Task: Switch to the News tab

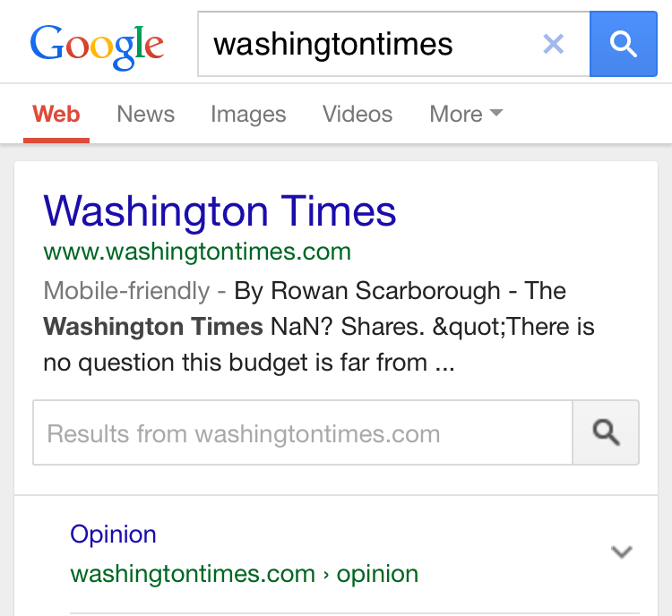Action: click(146, 115)
